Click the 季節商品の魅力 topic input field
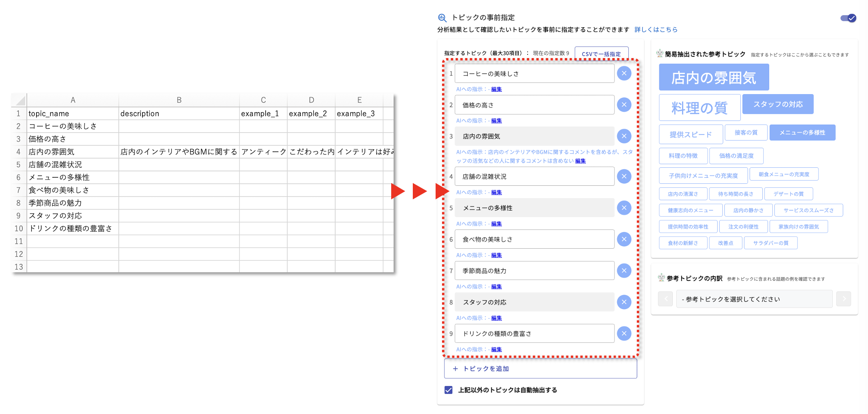Image resolution: width=868 pixels, height=414 pixels. pos(534,271)
